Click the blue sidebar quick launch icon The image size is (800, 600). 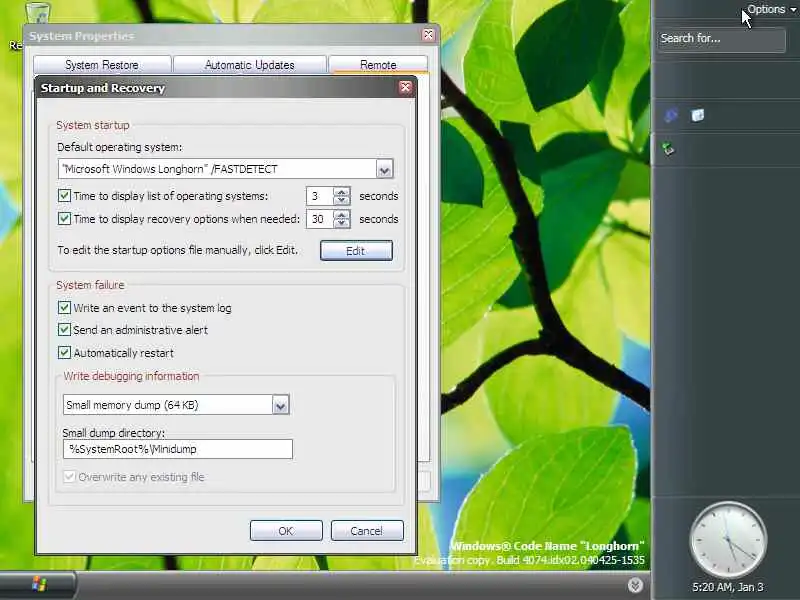[x=670, y=115]
